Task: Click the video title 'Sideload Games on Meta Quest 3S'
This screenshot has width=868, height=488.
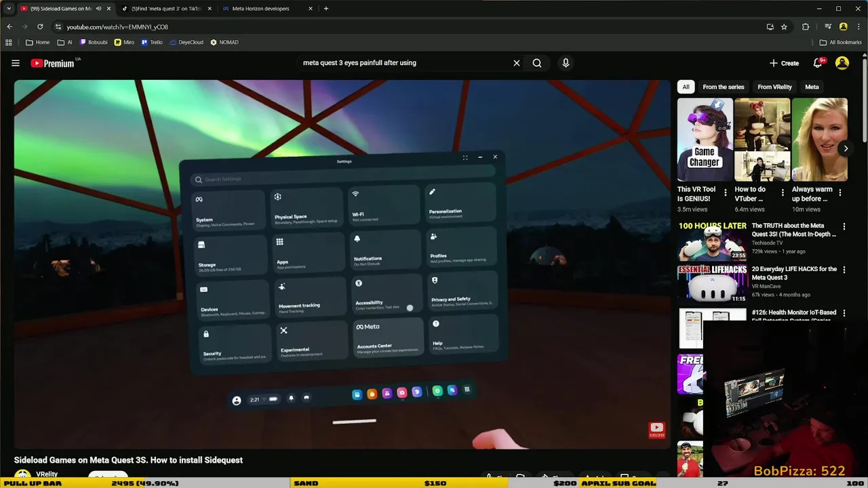Action: (x=128, y=460)
